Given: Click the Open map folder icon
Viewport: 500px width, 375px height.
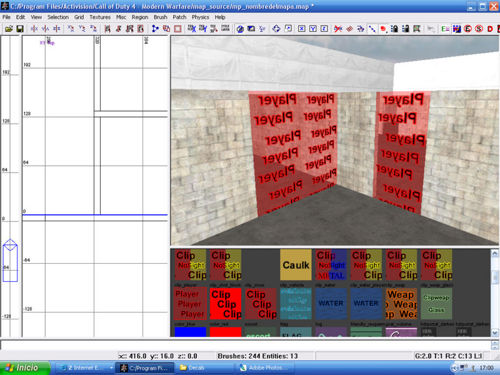Looking at the screenshot, I should (9, 29).
